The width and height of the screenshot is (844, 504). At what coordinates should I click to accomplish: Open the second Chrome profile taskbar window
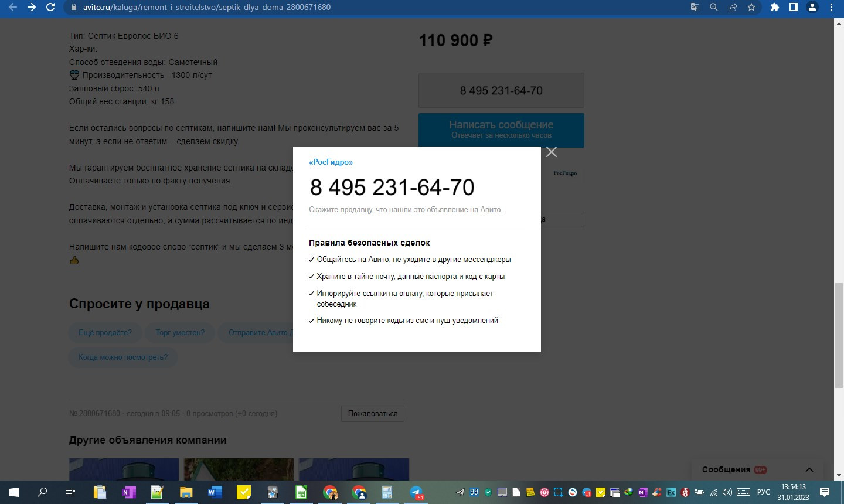[359, 492]
